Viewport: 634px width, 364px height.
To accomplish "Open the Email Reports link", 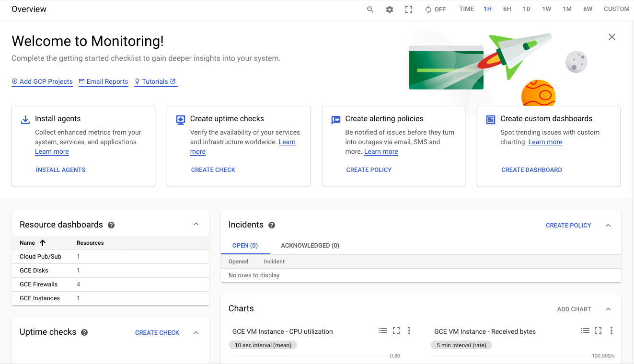I will (104, 81).
